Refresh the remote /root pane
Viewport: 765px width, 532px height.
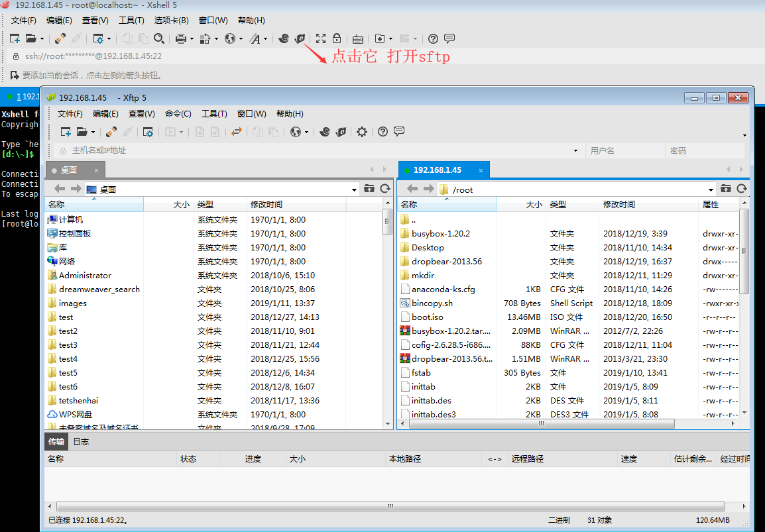tap(742, 189)
